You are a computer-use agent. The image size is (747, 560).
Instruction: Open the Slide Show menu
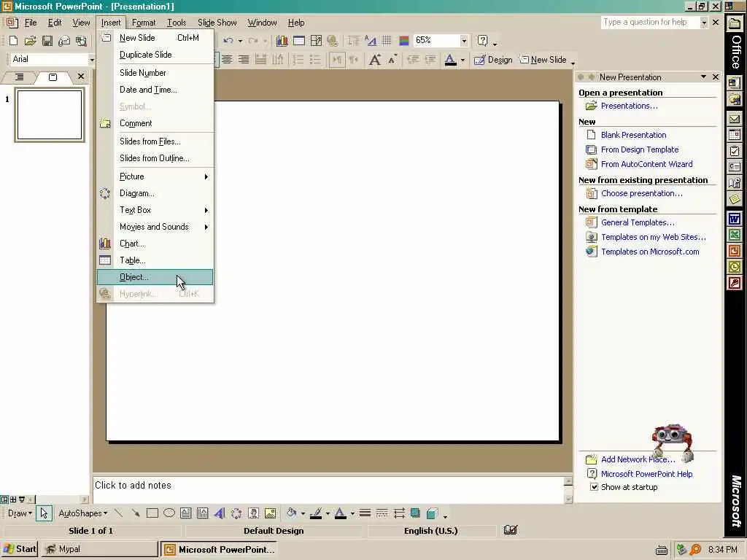click(217, 23)
